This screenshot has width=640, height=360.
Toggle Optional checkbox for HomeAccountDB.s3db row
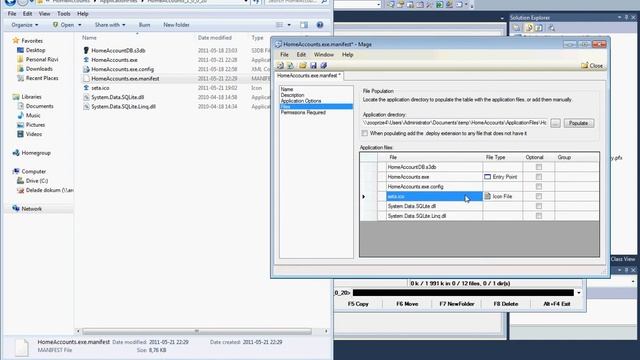tap(539, 167)
